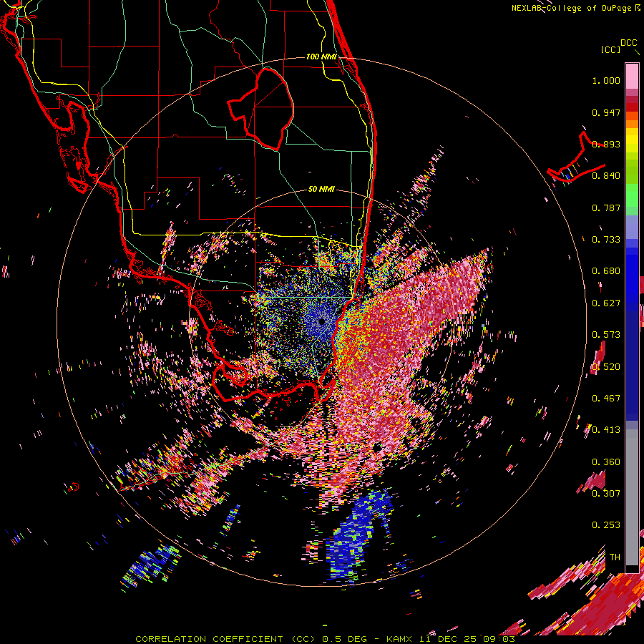Screen dimensions: 644x644
Task: Click the 0.733 scale value
Action: (x=606, y=240)
